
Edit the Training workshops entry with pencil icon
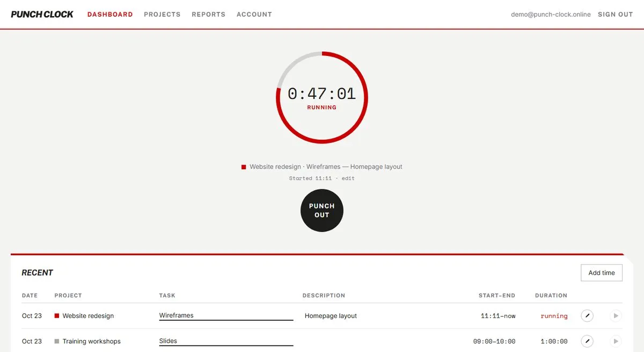(x=588, y=341)
